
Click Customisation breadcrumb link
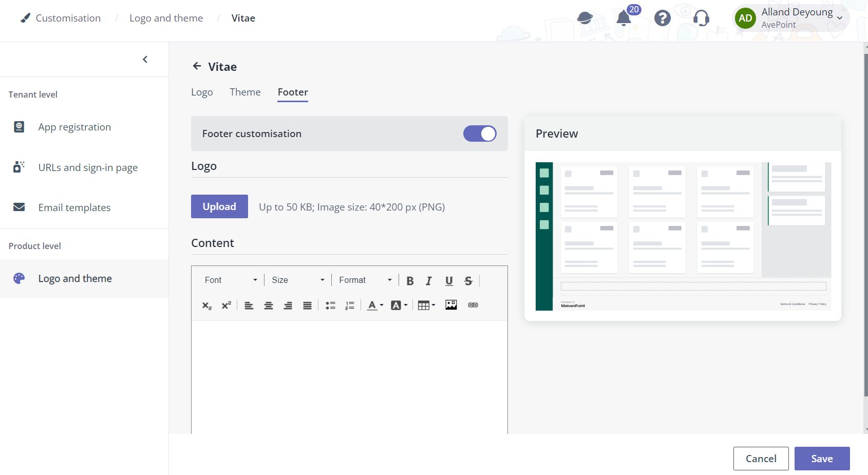(x=68, y=18)
